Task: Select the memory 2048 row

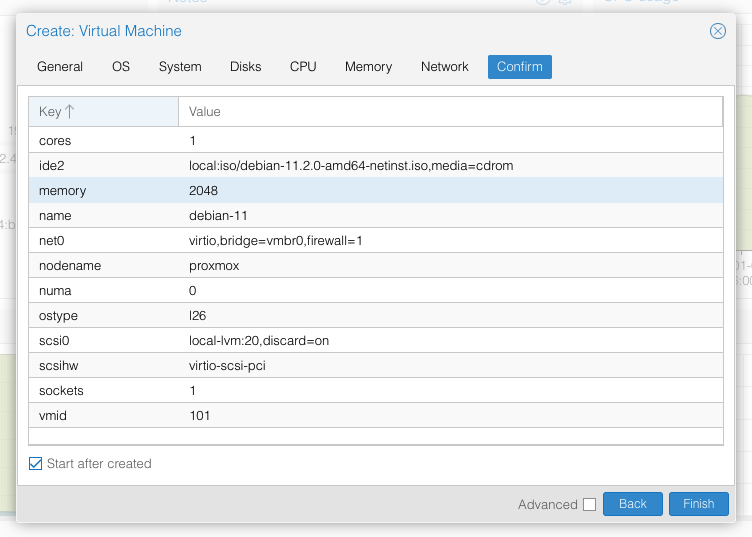Action: click(375, 191)
